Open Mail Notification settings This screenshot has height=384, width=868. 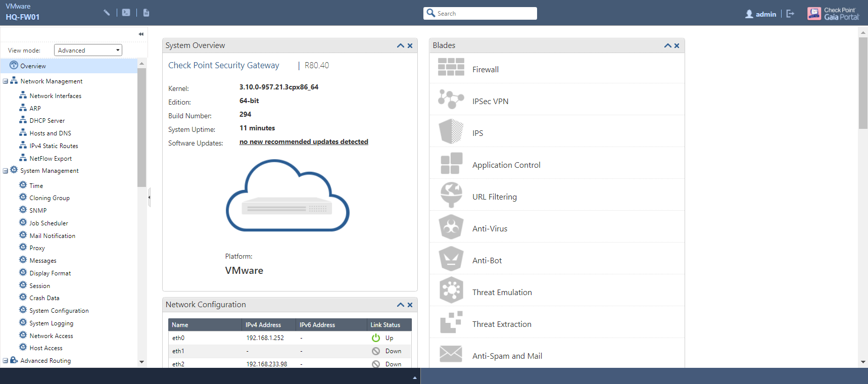tap(52, 236)
